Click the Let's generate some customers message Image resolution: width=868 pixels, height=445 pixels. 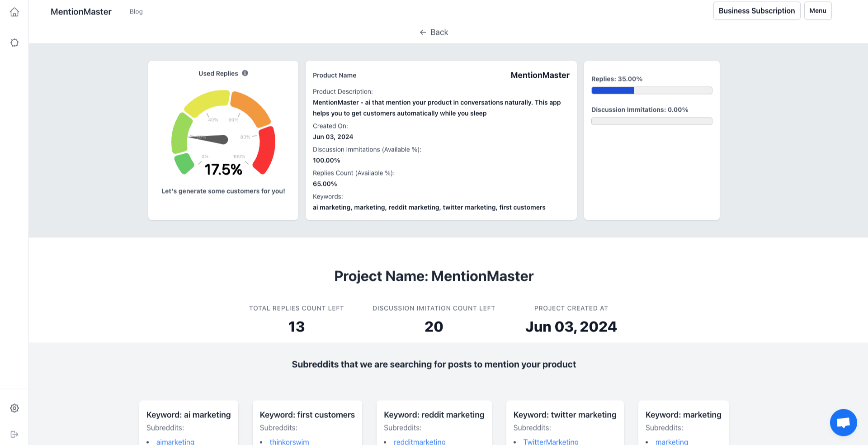coord(223,191)
